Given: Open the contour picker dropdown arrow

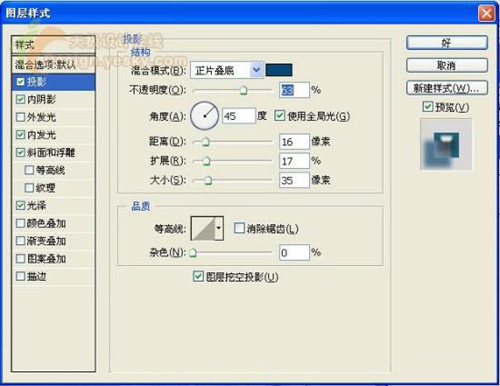Looking at the screenshot, I should point(219,228).
